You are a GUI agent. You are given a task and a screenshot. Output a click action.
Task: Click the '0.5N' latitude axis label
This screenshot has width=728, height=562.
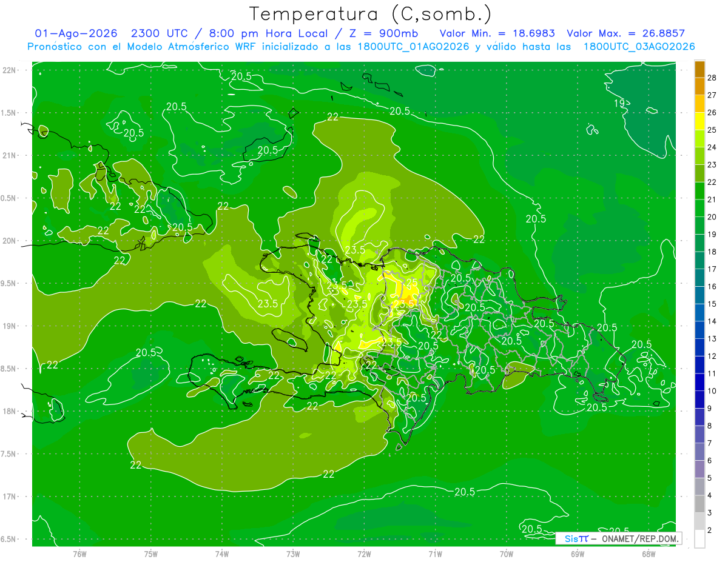tap(8, 198)
